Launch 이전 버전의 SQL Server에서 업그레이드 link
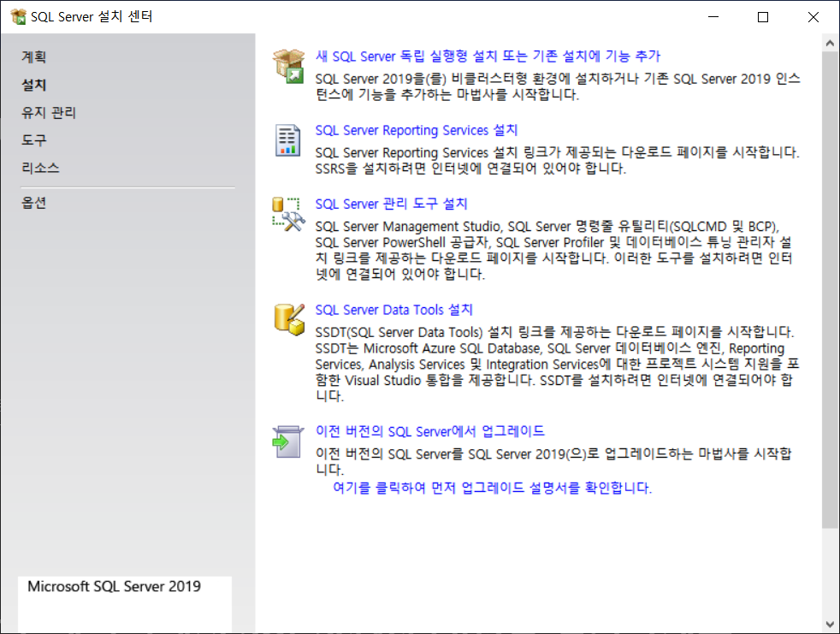Screen dimensions: 840x634 (x=429, y=431)
